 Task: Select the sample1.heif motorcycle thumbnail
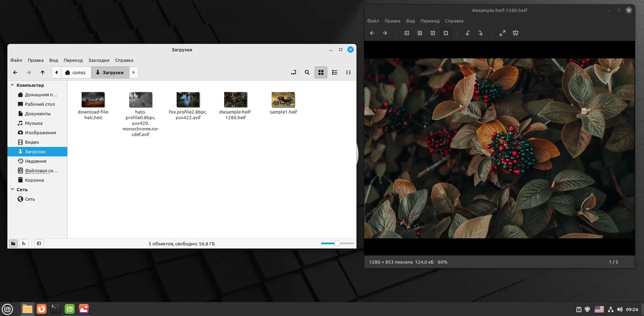283,100
